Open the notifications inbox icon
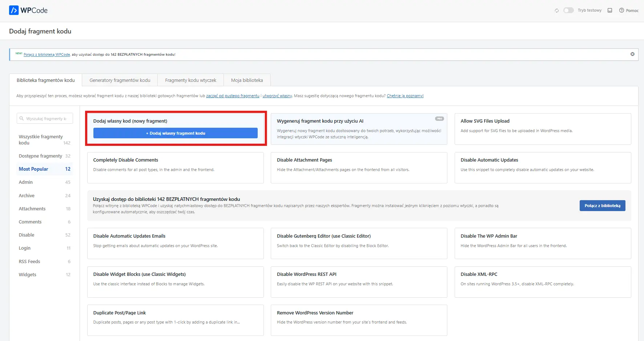The image size is (644, 341). 610,11
